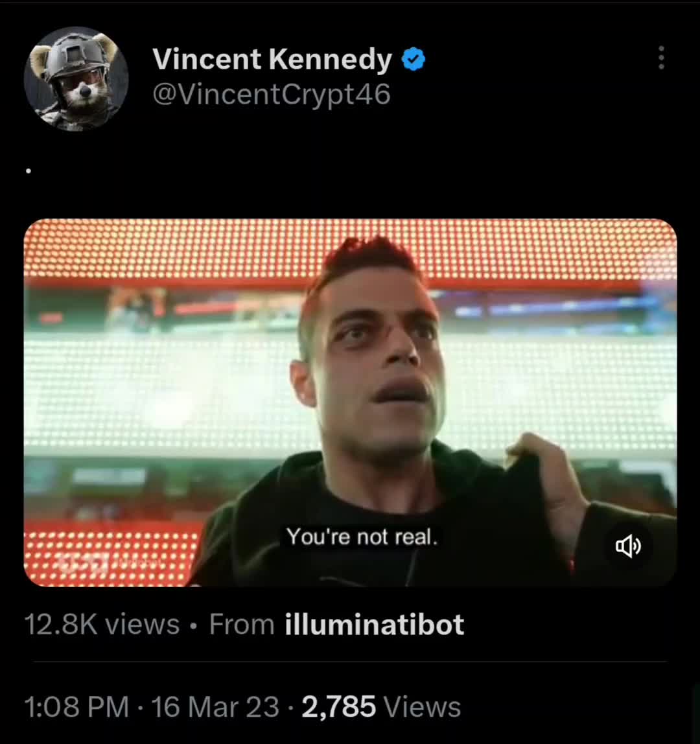Click the 1:08 PM timestamp
This screenshot has height=744, width=700.
click(x=76, y=706)
